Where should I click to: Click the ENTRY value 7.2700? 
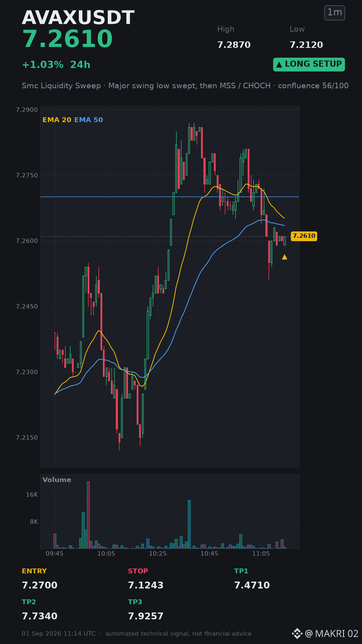(39, 585)
